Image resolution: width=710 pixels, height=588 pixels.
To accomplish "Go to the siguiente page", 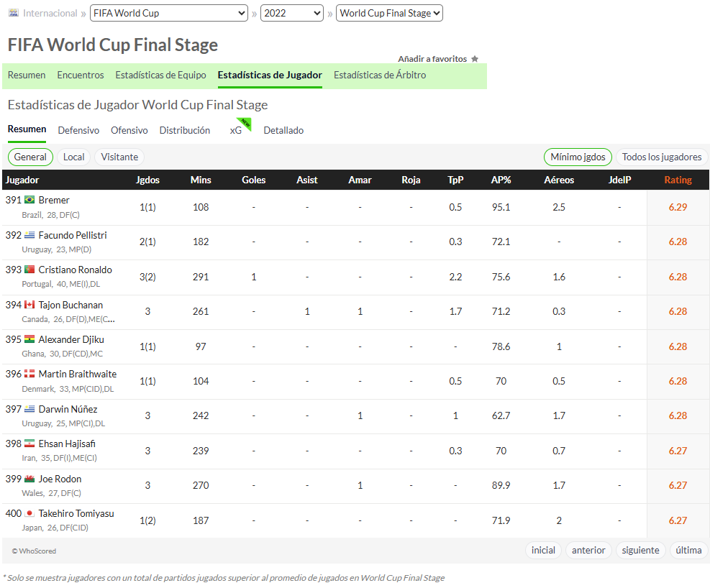I will coord(640,551).
